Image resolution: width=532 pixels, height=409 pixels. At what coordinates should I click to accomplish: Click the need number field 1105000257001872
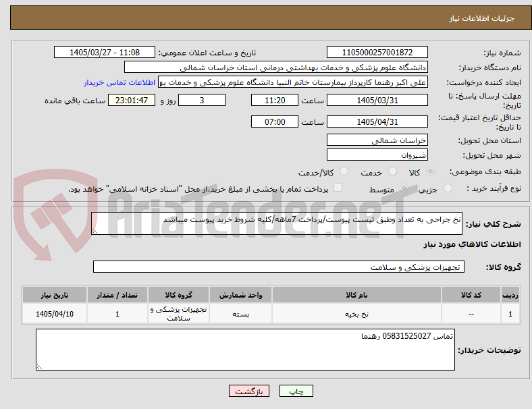pos(377,52)
